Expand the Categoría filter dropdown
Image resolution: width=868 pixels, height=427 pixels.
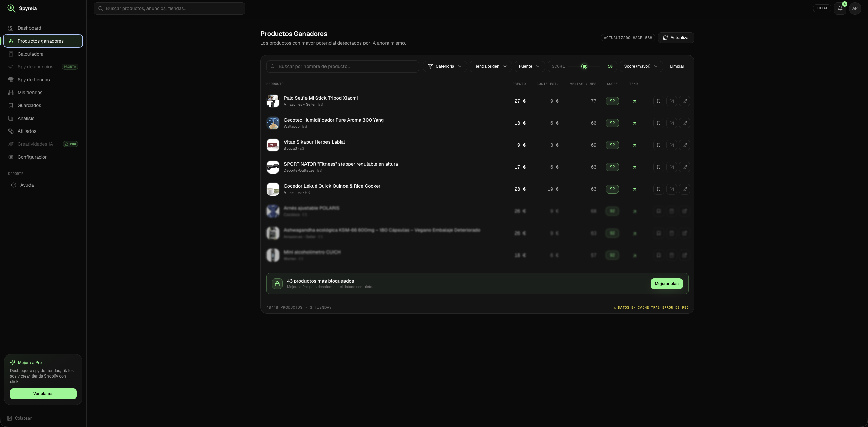(445, 66)
